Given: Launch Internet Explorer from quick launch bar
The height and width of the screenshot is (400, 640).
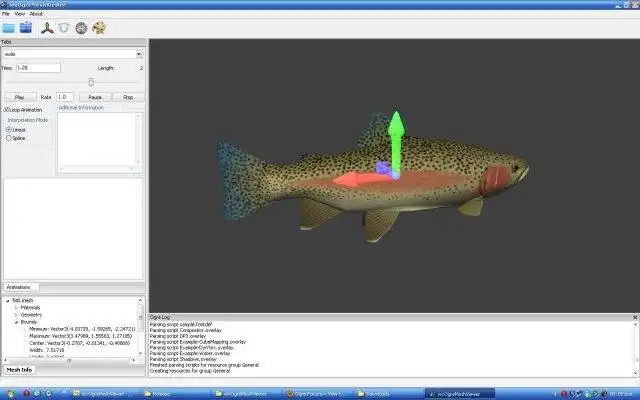Looking at the screenshot, I should [x=37, y=394].
